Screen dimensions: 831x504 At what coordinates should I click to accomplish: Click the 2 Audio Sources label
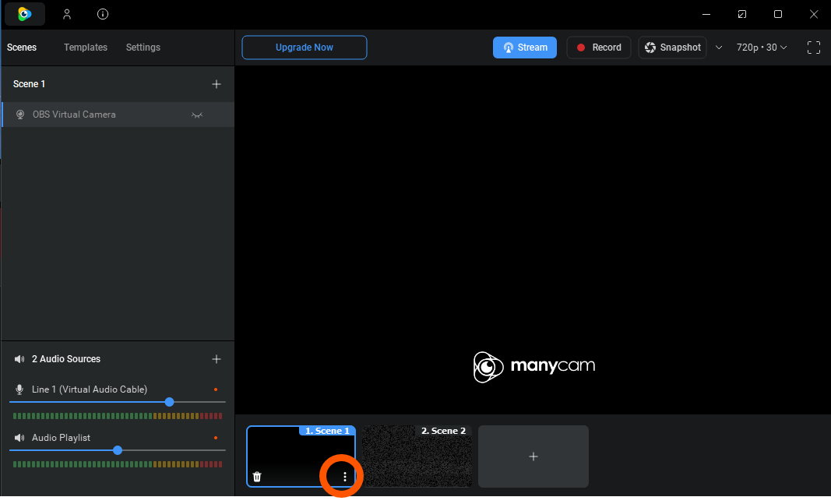pos(65,359)
